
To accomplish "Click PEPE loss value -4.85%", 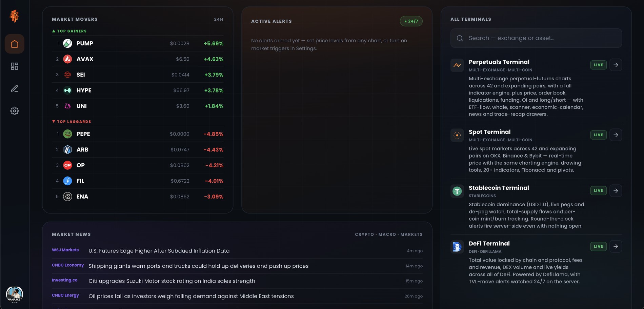I will 214,134.
